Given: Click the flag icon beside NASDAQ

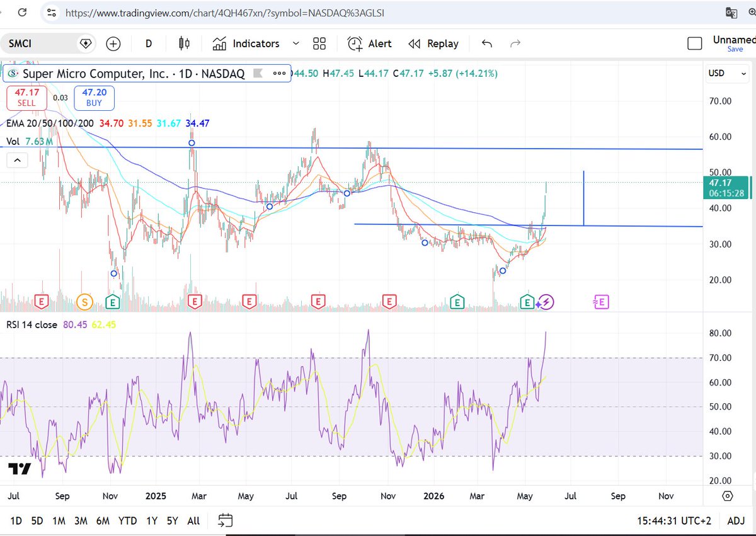Looking at the screenshot, I should click(257, 74).
